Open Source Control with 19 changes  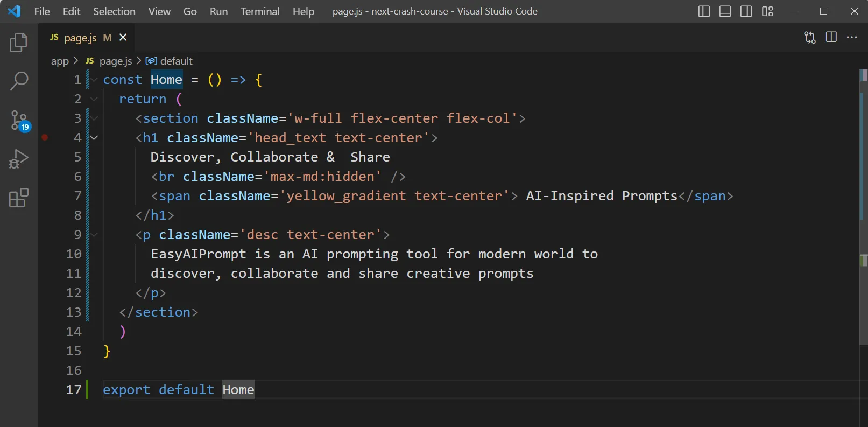[20, 121]
